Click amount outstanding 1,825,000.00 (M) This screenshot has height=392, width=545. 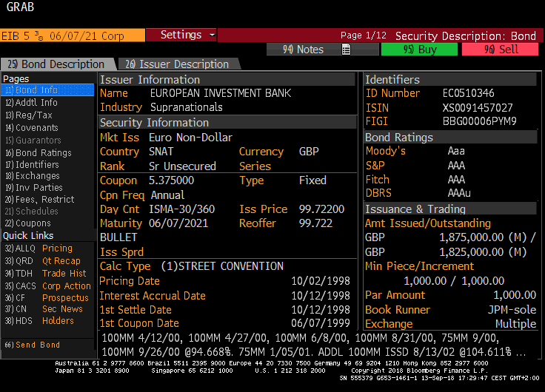tap(483, 252)
